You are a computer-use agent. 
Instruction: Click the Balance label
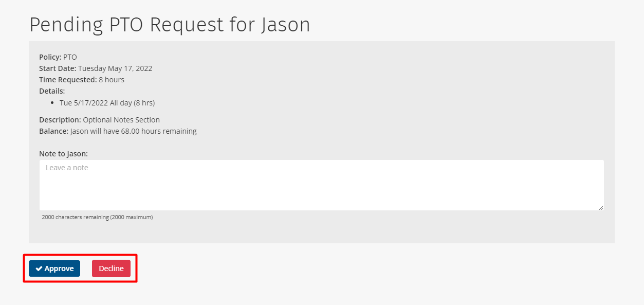click(53, 131)
